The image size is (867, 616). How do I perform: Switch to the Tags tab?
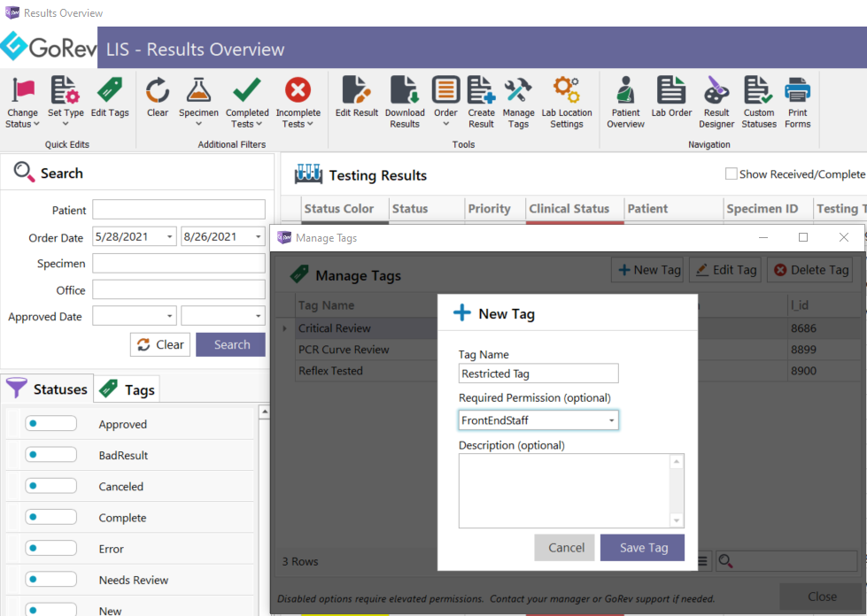(128, 389)
